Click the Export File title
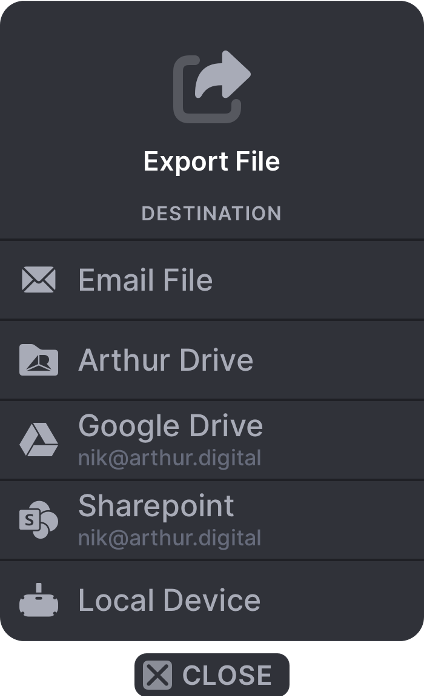This screenshot has width=424, height=696. 212,162
